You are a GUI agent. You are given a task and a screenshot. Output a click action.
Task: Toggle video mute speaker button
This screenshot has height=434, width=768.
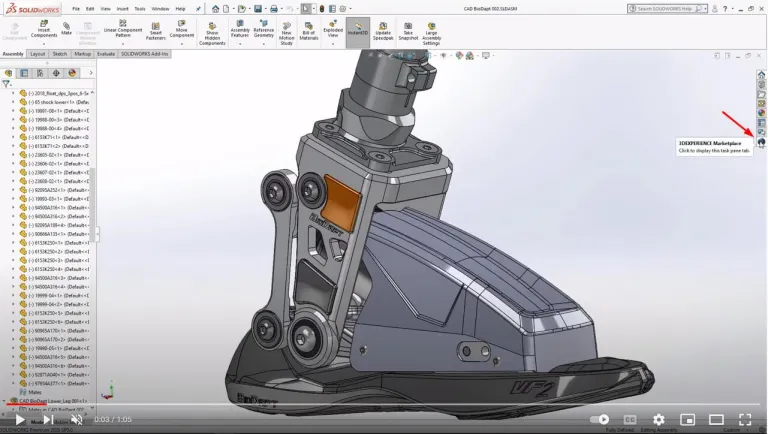[x=76, y=420]
